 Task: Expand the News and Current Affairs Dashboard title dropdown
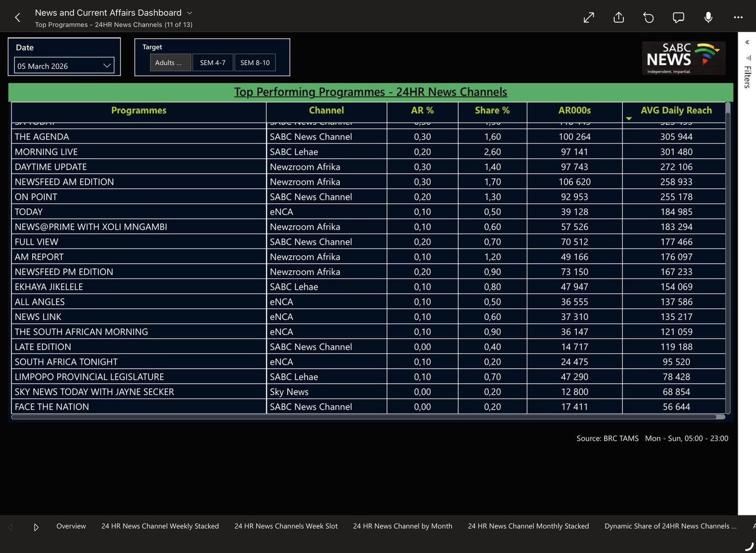pos(189,13)
